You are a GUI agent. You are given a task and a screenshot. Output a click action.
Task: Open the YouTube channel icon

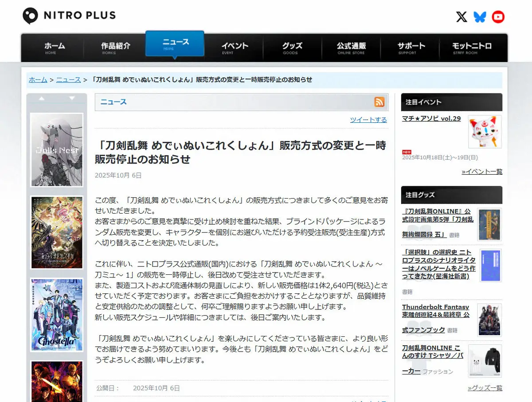click(x=498, y=17)
